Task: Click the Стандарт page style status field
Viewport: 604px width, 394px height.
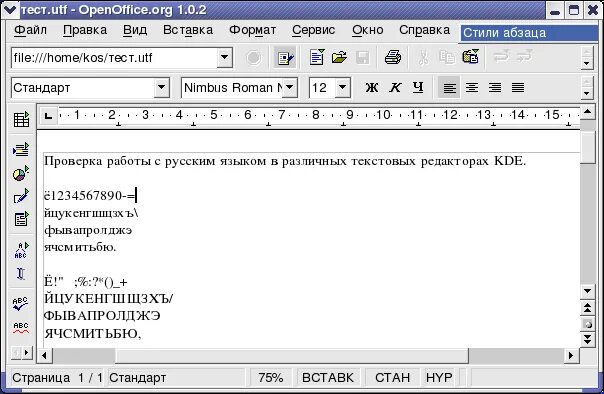Action: (x=176, y=377)
